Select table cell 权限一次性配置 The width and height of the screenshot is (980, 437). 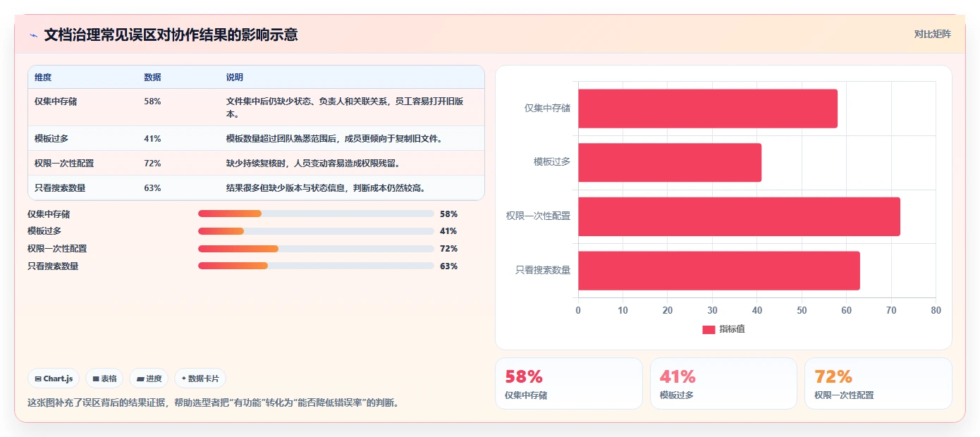pos(64,164)
